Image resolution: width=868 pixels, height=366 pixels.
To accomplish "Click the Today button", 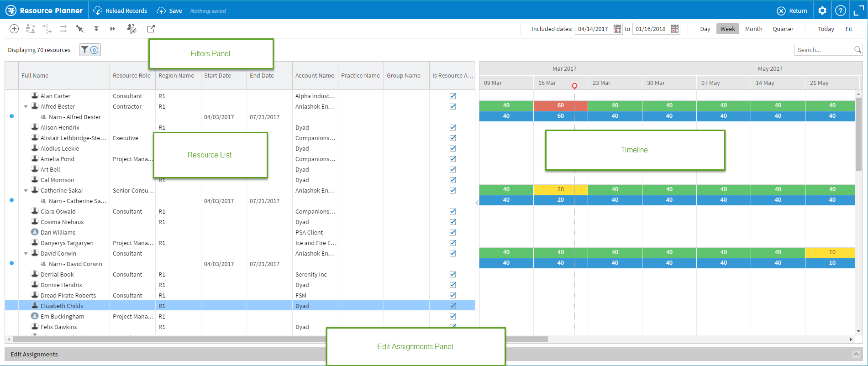I will [826, 29].
